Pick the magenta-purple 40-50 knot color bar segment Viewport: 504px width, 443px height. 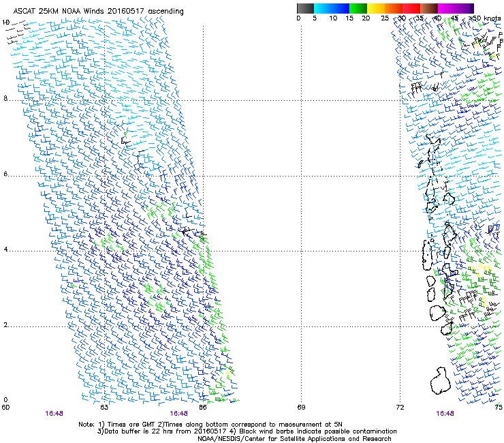(x=456, y=8)
